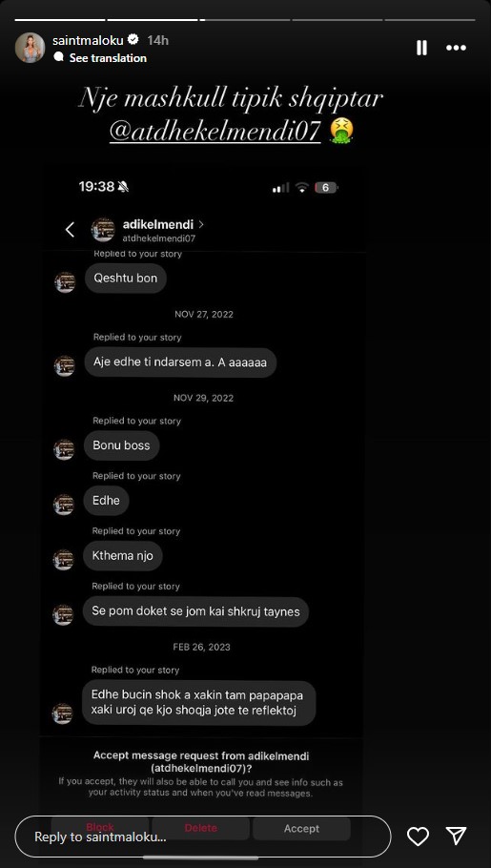The width and height of the screenshot is (491, 868).
Task: Share story using paper plane icon
Action: [456, 836]
